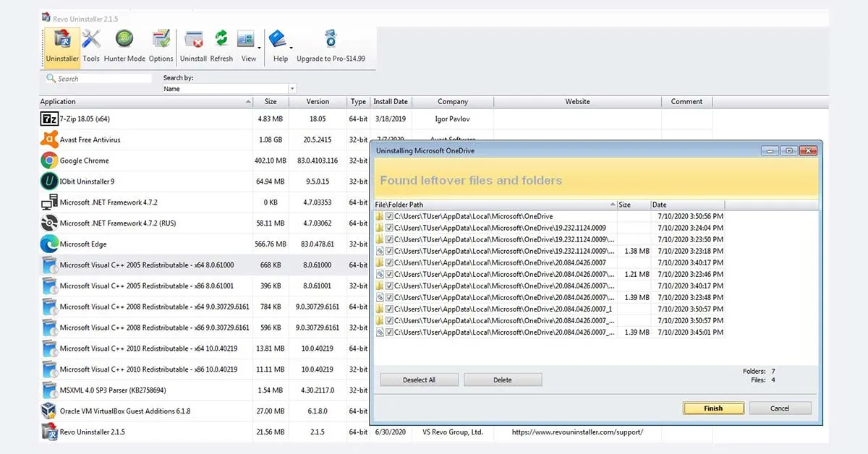
Task: Open the View dropdown arrow
Action: point(259,48)
